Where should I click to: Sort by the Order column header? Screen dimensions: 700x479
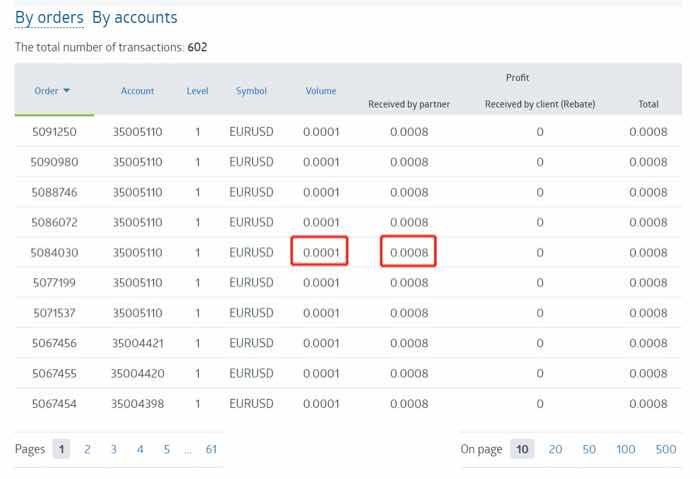46,91
